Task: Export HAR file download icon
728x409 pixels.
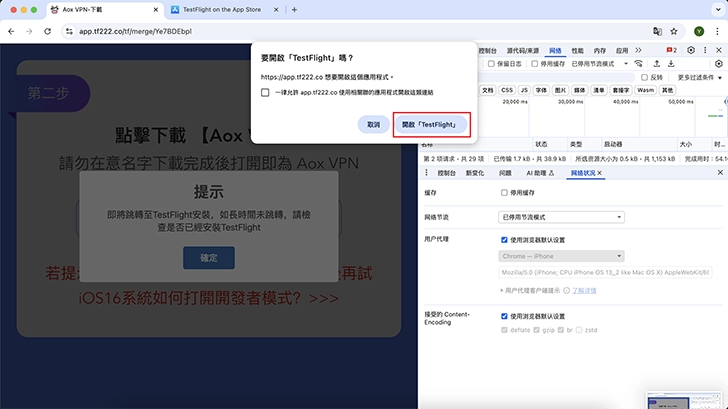Action: [x=671, y=64]
